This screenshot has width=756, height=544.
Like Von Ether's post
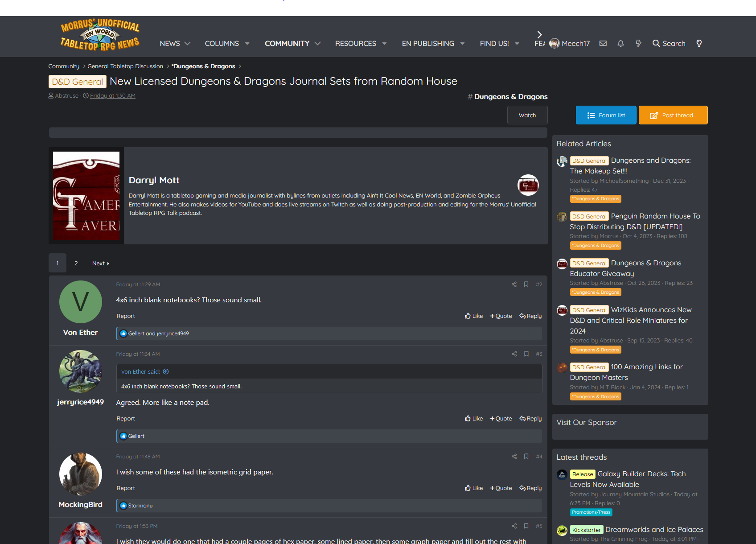474,316
